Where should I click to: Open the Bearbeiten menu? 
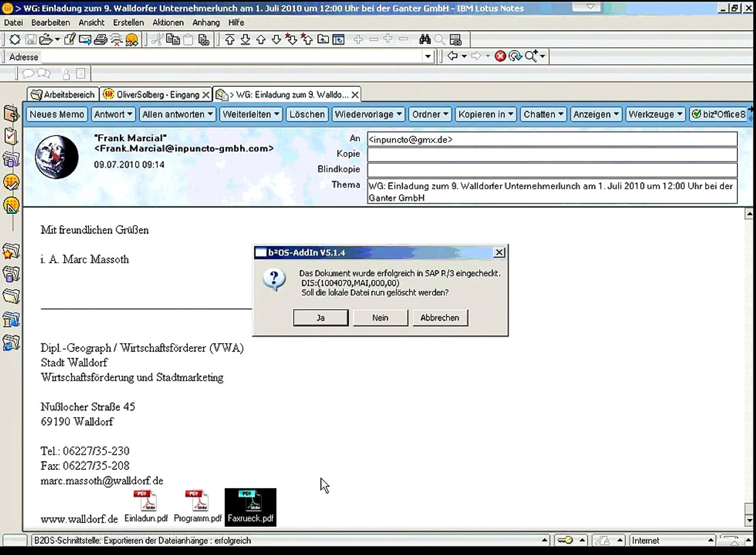[x=50, y=23]
